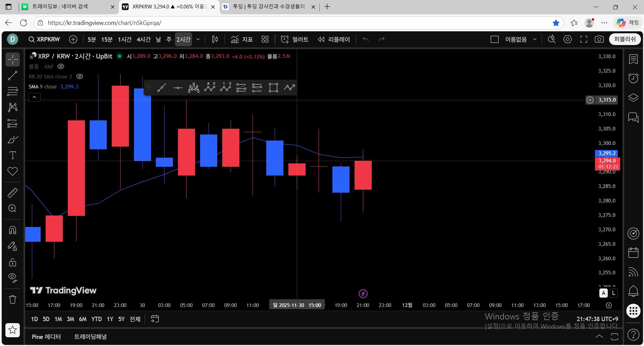Toggle lock all drawings
This screenshot has width=644, height=346.
click(x=13, y=262)
